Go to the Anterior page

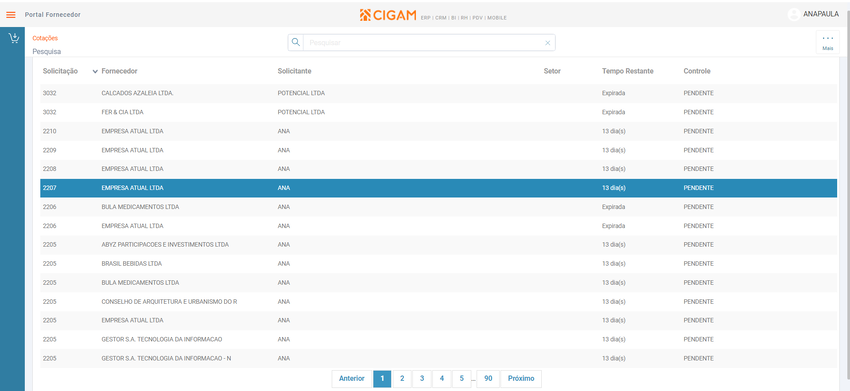(352, 379)
